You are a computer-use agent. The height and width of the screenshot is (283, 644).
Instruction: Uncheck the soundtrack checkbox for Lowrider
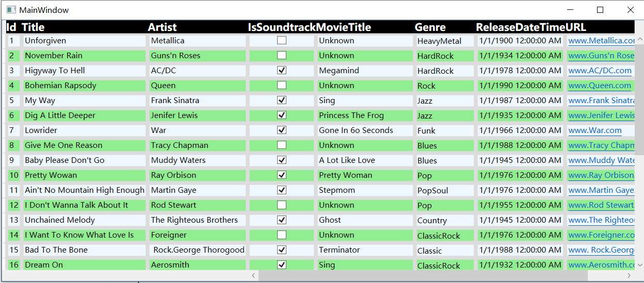[282, 130]
